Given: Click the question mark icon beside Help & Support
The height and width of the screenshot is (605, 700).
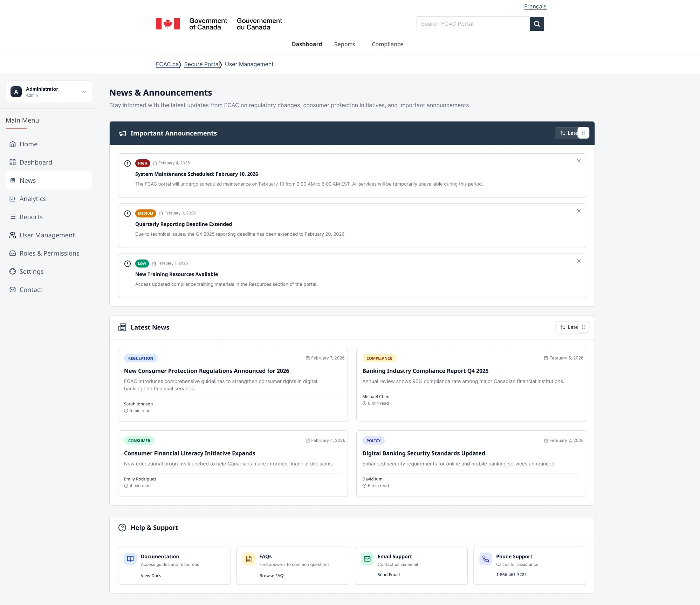Looking at the screenshot, I should (x=122, y=528).
